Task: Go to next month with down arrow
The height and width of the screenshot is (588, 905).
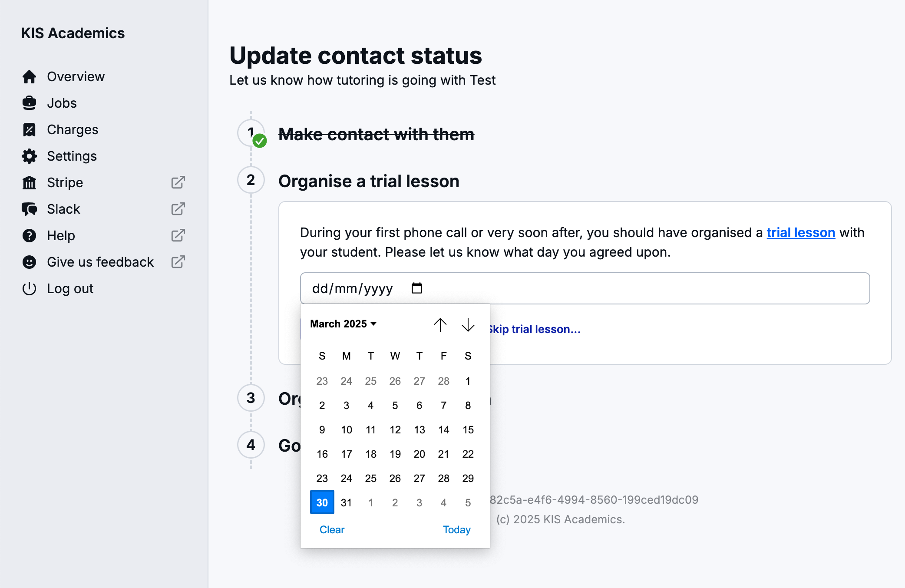Action: 468,325
